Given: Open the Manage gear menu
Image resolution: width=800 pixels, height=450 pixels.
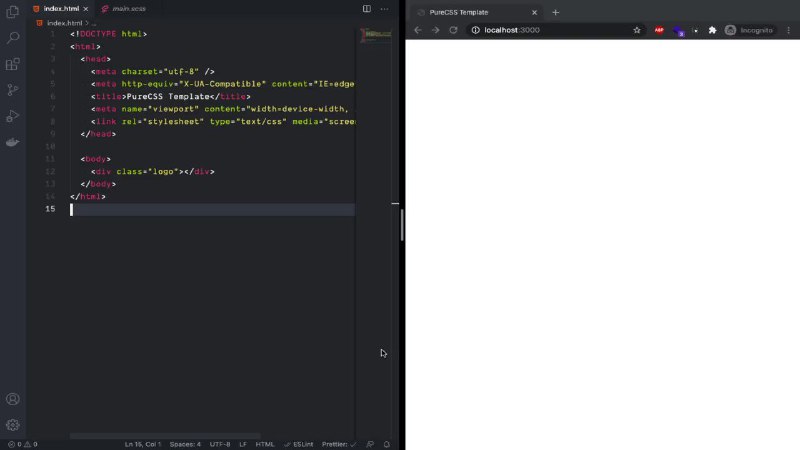Looking at the screenshot, I should pos(13,424).
